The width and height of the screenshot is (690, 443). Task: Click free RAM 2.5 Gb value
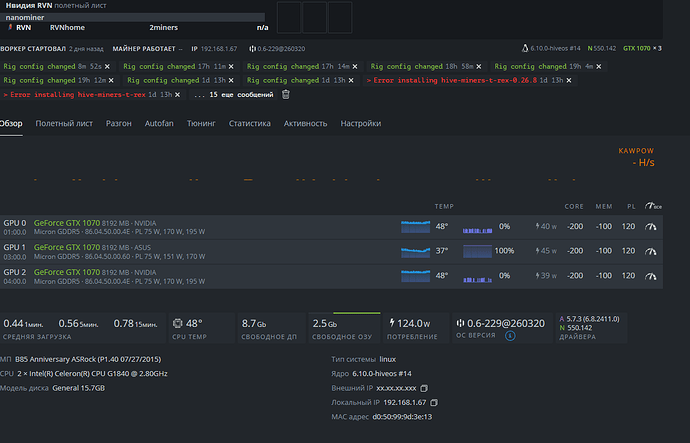pyautogui.click(x=325, y=324)
